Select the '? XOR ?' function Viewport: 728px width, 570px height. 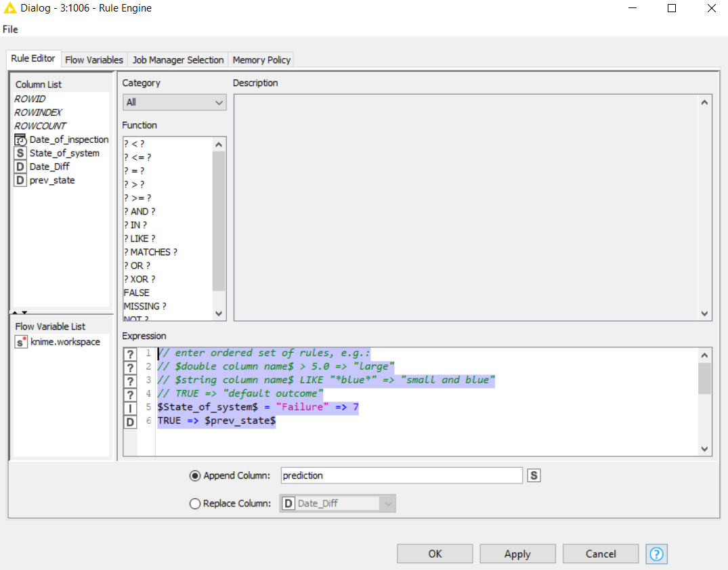(140, 279)
